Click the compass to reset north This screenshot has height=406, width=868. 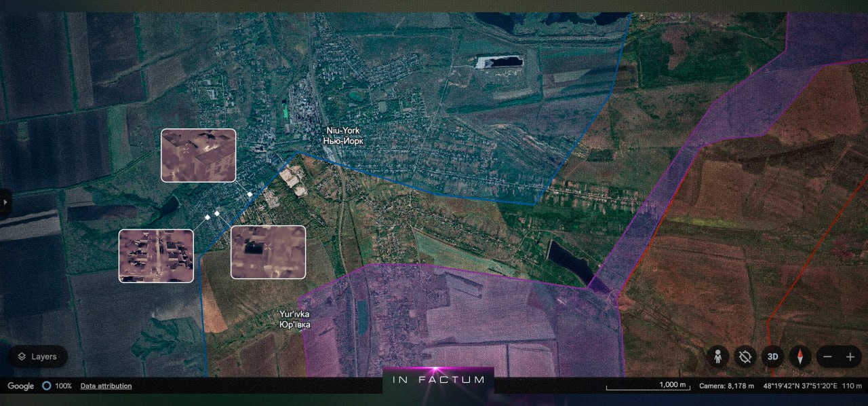click(x=800, y=356)
